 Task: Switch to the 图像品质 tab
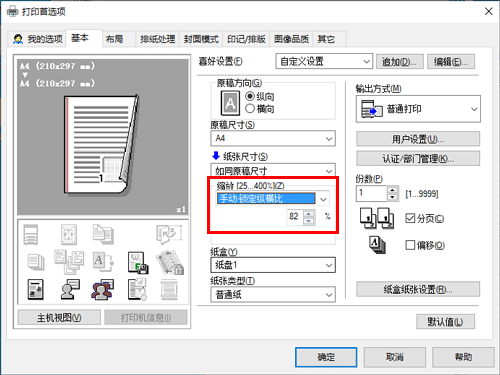coord(291,39)
